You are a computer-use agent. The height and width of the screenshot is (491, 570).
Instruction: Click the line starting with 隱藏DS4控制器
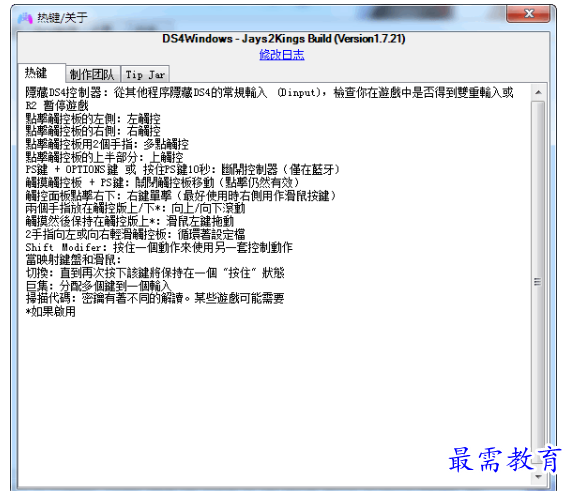click(x=269, y=93)
